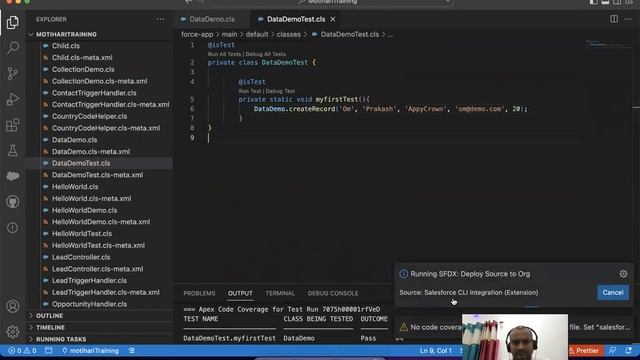Open the GitHub icon in activity bar
Image resolution: width=640 pixels, height=360 pixels.
point(13,202)
